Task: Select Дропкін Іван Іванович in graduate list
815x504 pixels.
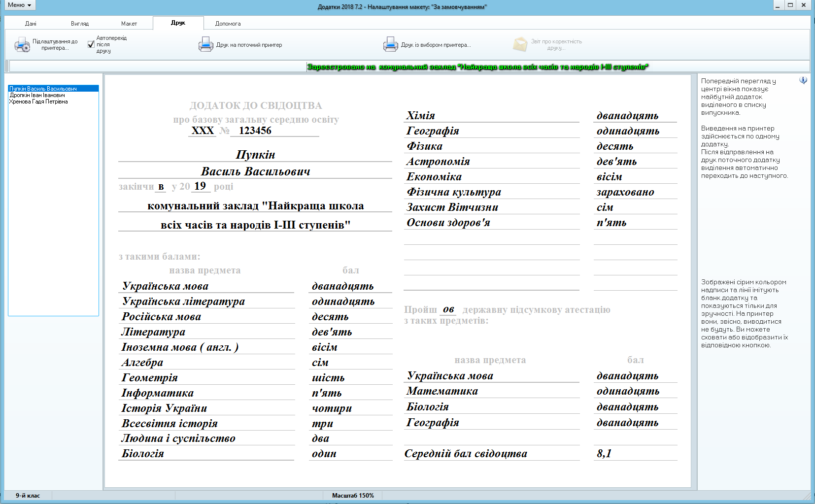Action: click(x=37, y=95)
